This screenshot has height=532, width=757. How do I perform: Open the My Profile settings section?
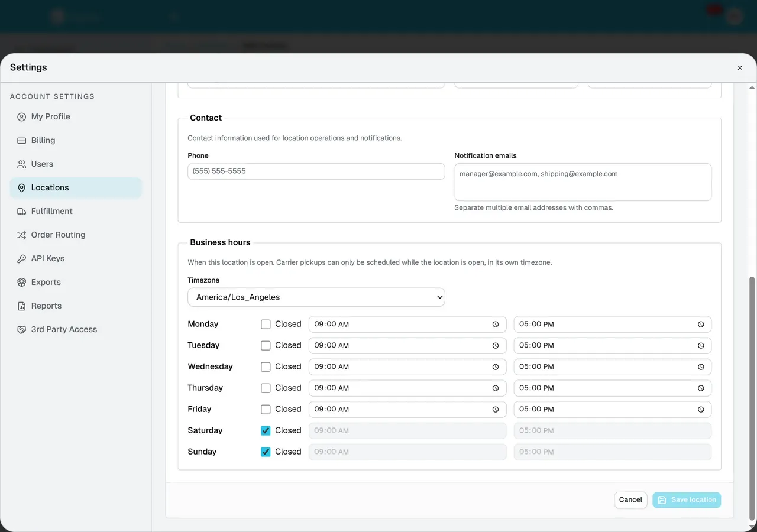pos(76,117)
